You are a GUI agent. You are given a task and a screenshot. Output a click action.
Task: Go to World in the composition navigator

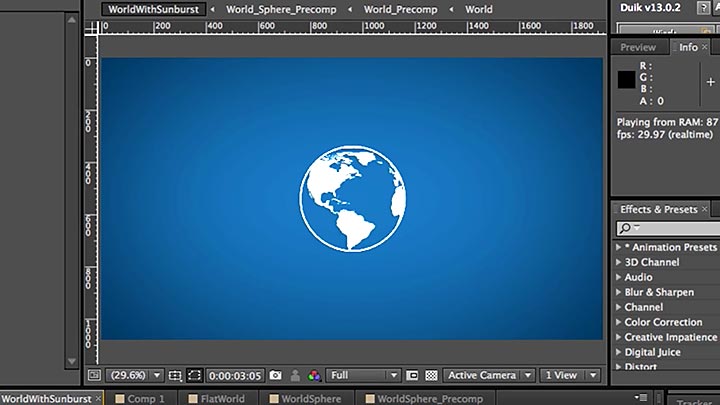(478, 9)
